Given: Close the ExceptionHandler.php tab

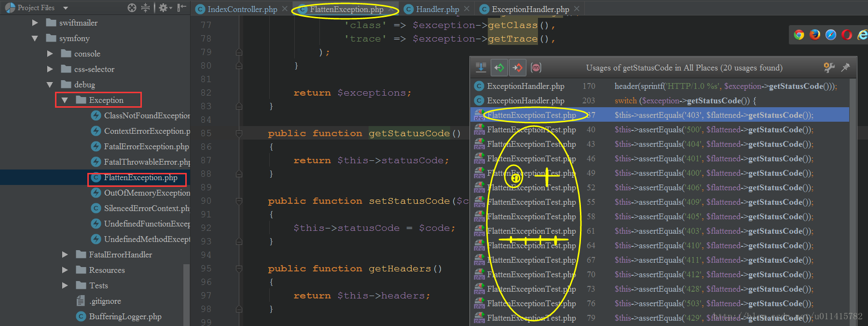Looking at the screenshot, I should tap(577, 9).
